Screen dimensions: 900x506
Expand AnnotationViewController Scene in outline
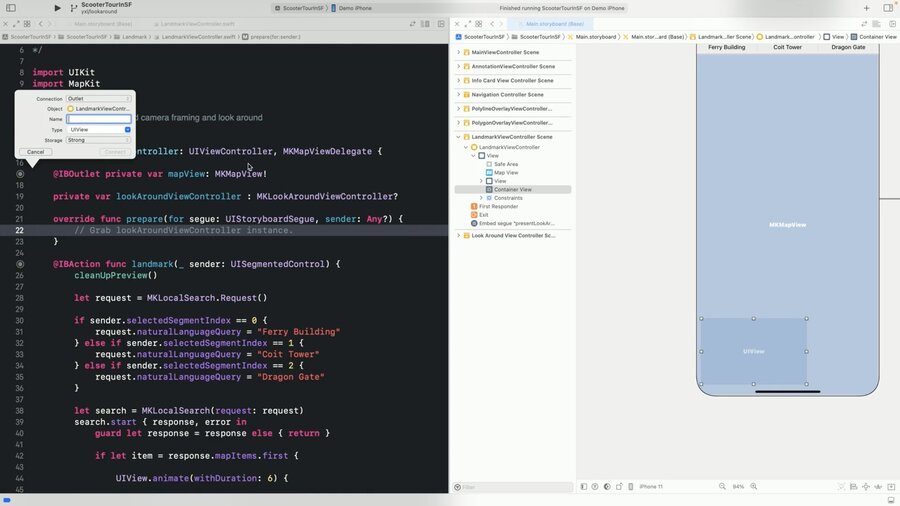pyautogui.click(x=458, y=67)
